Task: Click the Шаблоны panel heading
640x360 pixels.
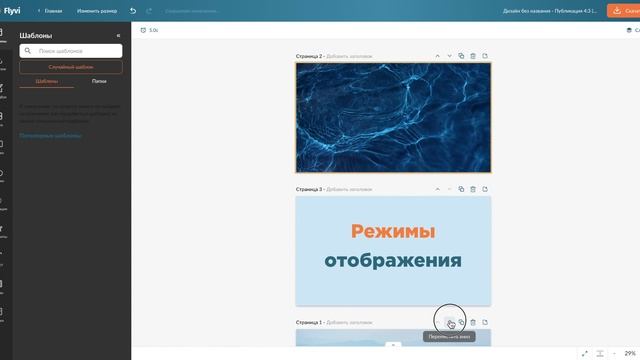Action: [x=36, y=36]
